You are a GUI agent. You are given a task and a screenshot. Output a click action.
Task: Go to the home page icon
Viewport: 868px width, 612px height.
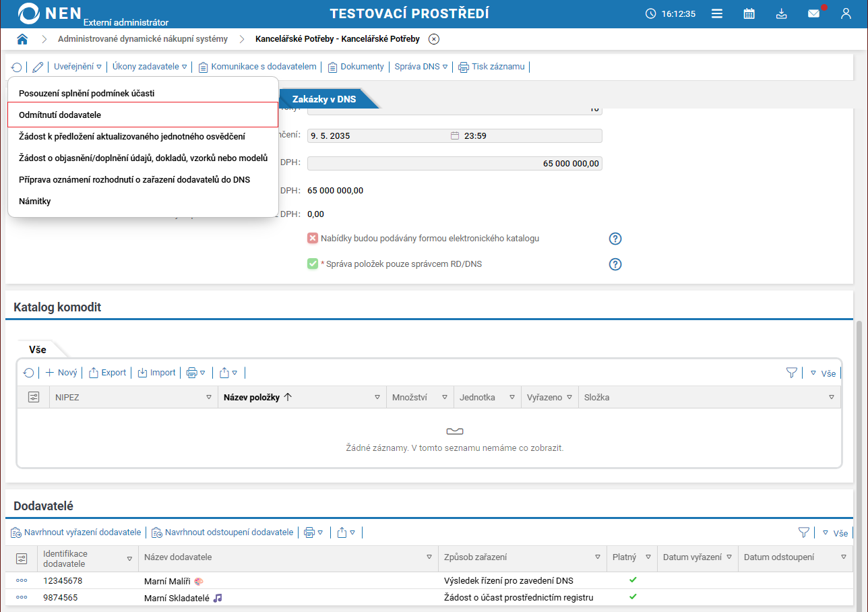pyautogui.click(x=22, y=39)
